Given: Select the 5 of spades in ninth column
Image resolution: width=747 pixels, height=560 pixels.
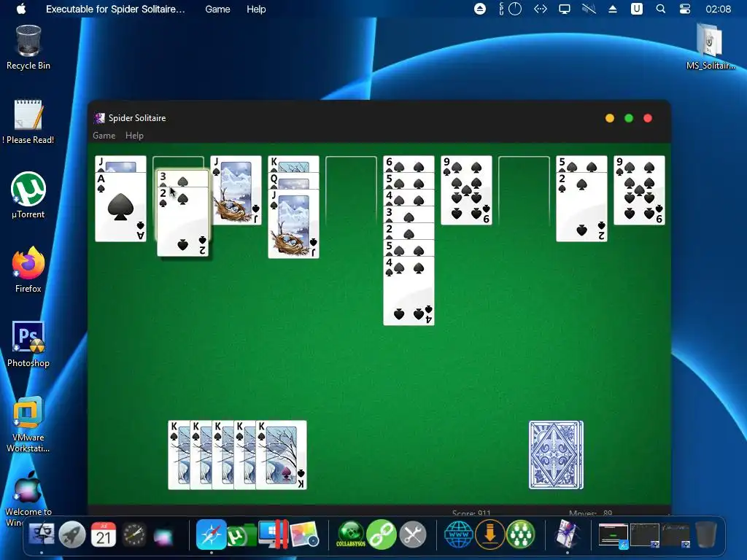Looking at the screenshot, I should pyautogui.click(x=581, y=164).
